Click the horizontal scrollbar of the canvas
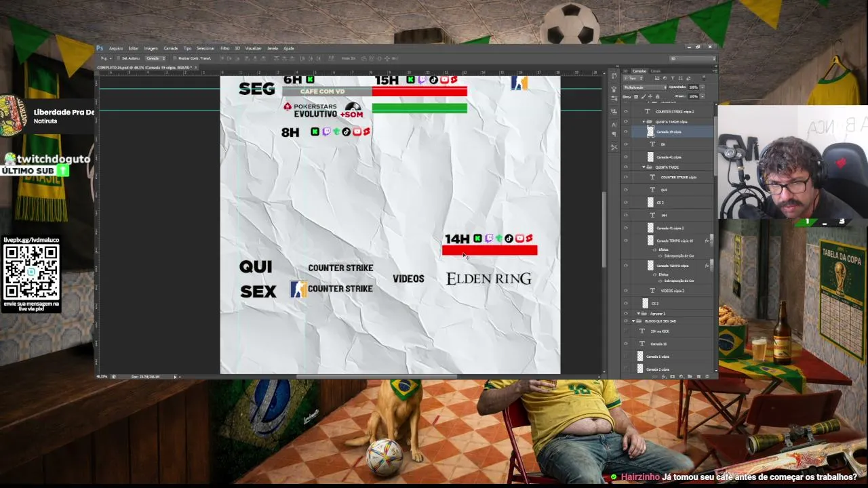Viewport: 868px width, 488px height. click(x=376, y=377)
